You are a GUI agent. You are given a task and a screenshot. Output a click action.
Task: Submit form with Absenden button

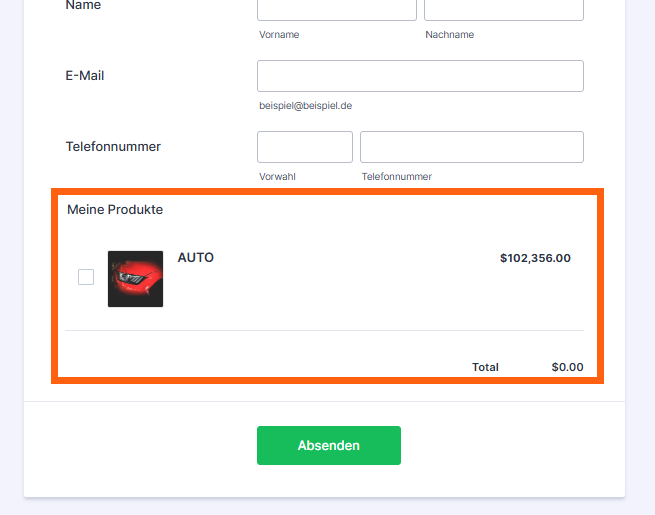[329, 445]
